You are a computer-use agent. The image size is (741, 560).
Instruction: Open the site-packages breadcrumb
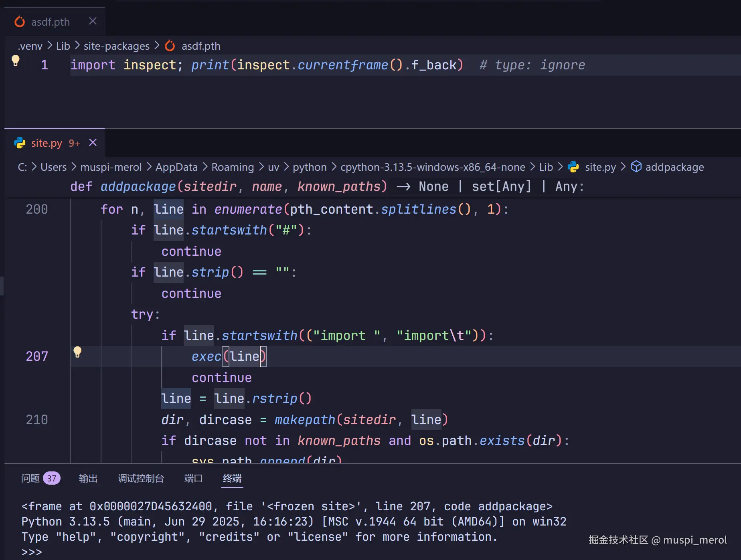tap(117, 46)
